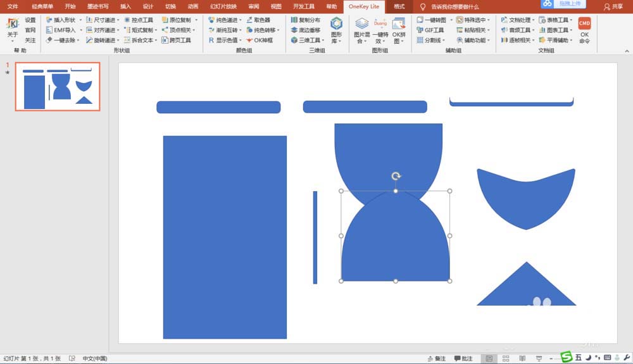
Task: Launch the 跨页工具 tool
Action: pos(176,40)
